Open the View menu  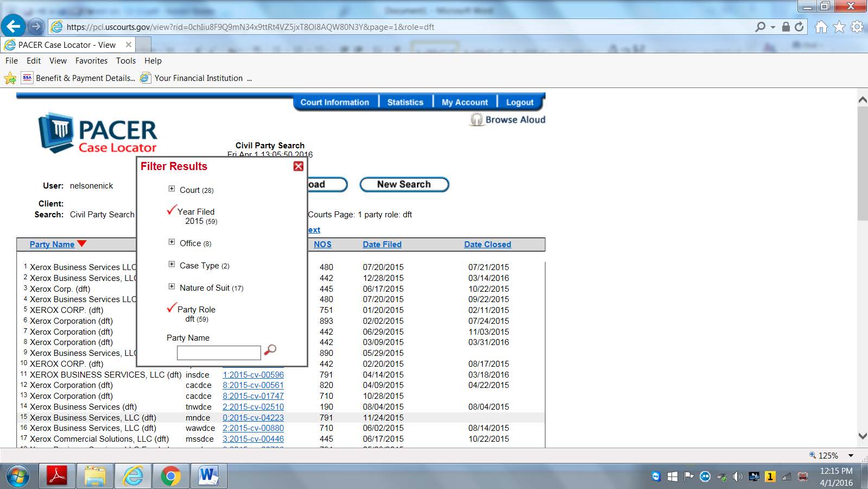(58, 61)
